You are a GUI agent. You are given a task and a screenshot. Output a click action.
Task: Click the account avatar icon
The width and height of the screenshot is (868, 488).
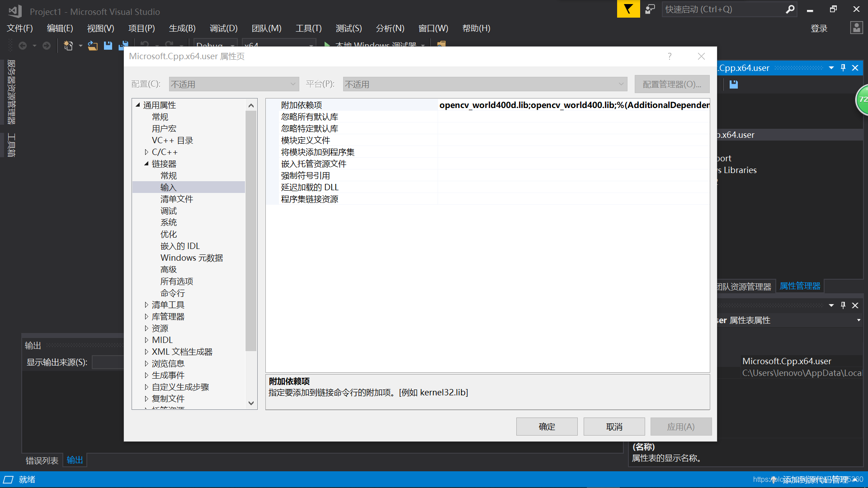(x=856, y=28)
